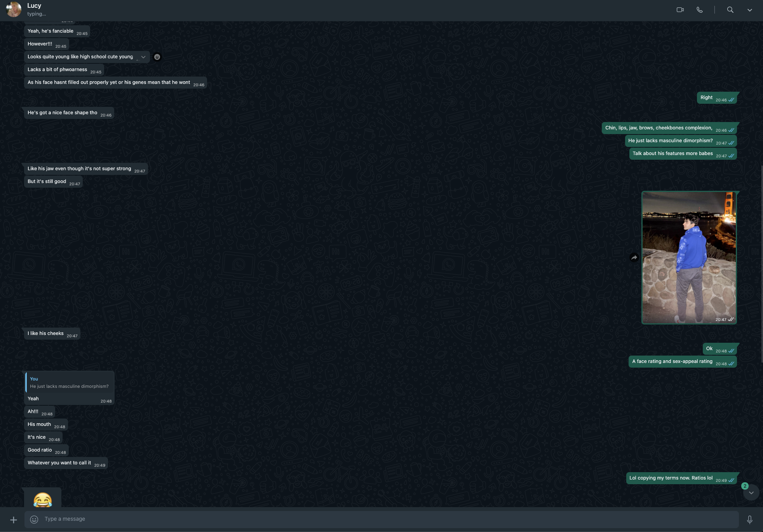The width and height of the screenshot is (763, 532).
Task: Open the chat menu chevron in header
Action: click(749, 10)
